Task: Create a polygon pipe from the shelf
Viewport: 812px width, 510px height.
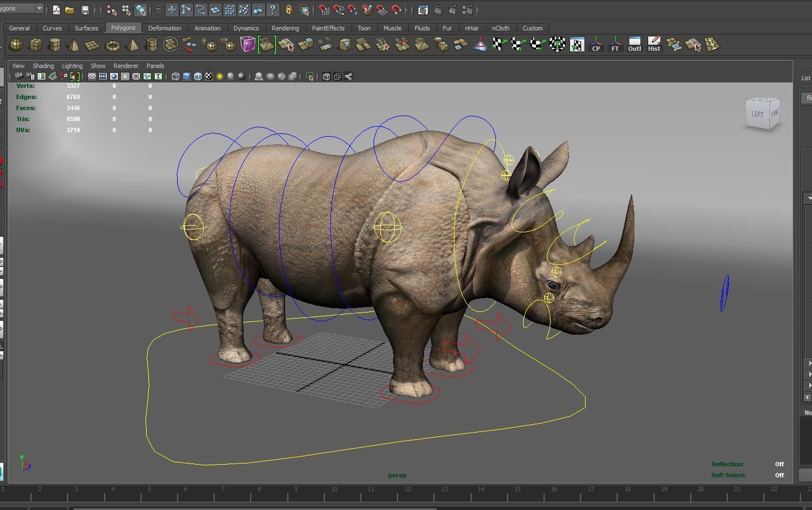Action: [x=151, y=45]
